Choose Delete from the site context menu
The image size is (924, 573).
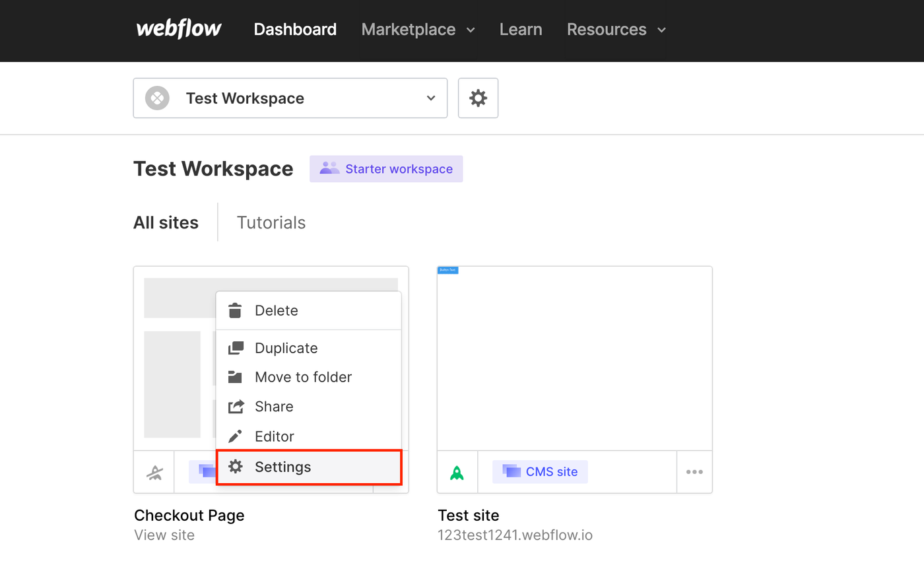coord(308,310)
